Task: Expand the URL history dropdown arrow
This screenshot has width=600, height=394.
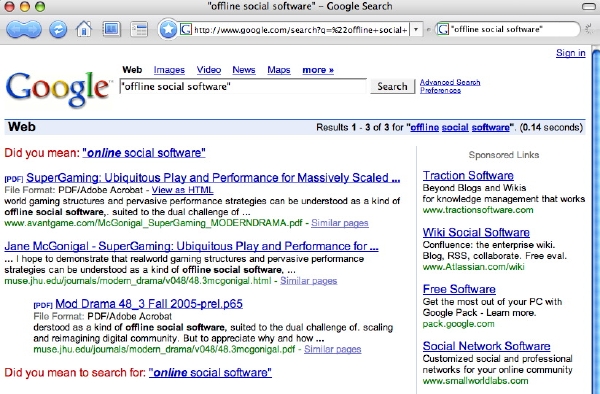Action: [x=416, y=29]
